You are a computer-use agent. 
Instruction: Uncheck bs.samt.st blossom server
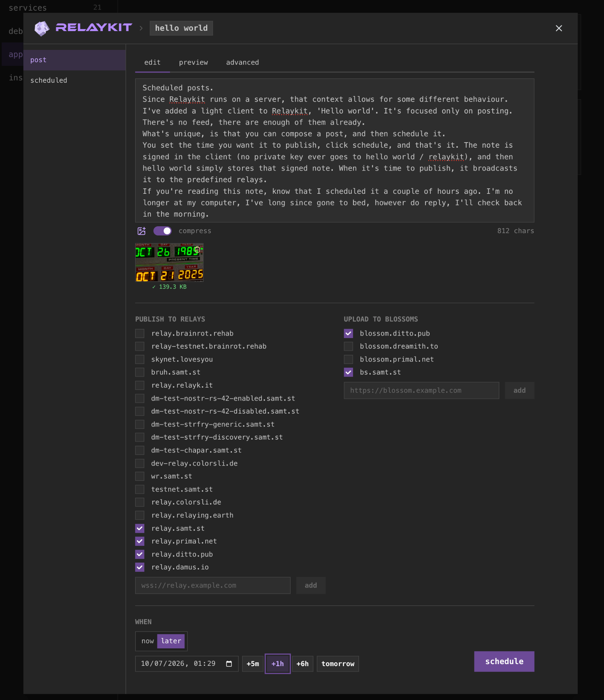(x=348, y=372)
